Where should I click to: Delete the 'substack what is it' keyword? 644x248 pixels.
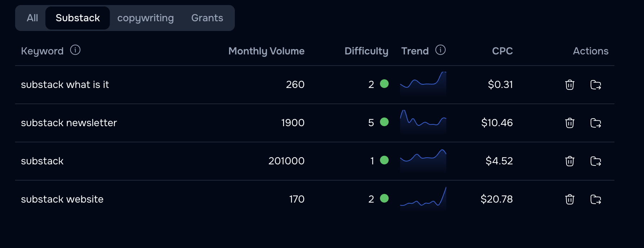coord(569,85)
